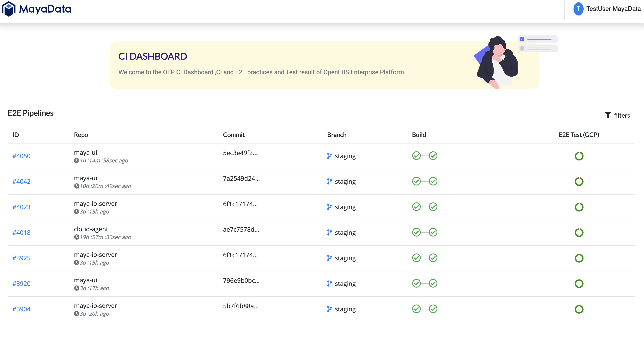The width and height of the screenshot is (644, 340).
Task: Check E2E Test status circle for #3904
Action: click(x=579, y=309)
